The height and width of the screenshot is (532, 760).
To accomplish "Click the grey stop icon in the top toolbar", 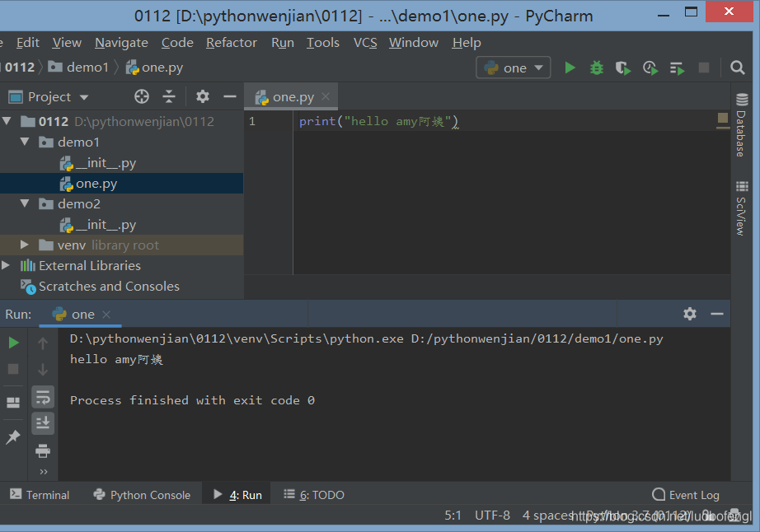I will (x=704, y=68).
